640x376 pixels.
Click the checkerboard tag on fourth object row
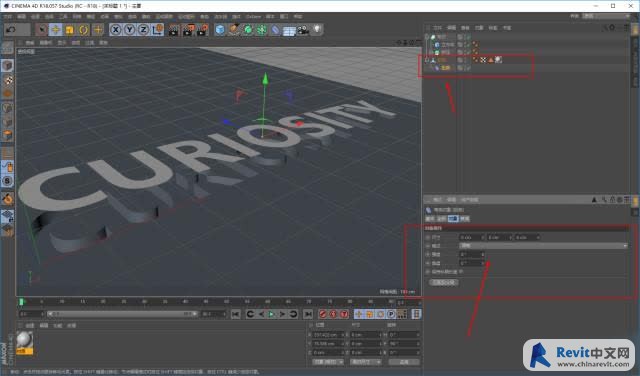click(x=483, y=60)
